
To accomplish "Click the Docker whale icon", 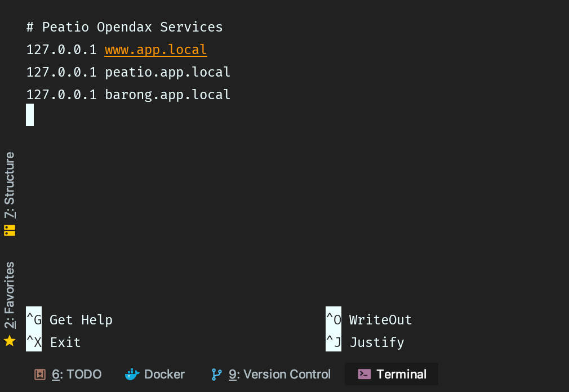I will [131, 374].
